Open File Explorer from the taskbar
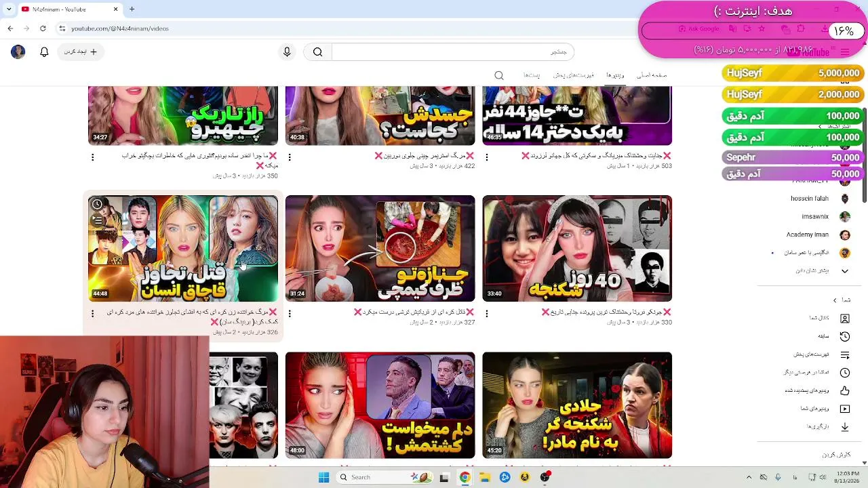Viewport: 868px width, 488px height. [x=485, y=477]
